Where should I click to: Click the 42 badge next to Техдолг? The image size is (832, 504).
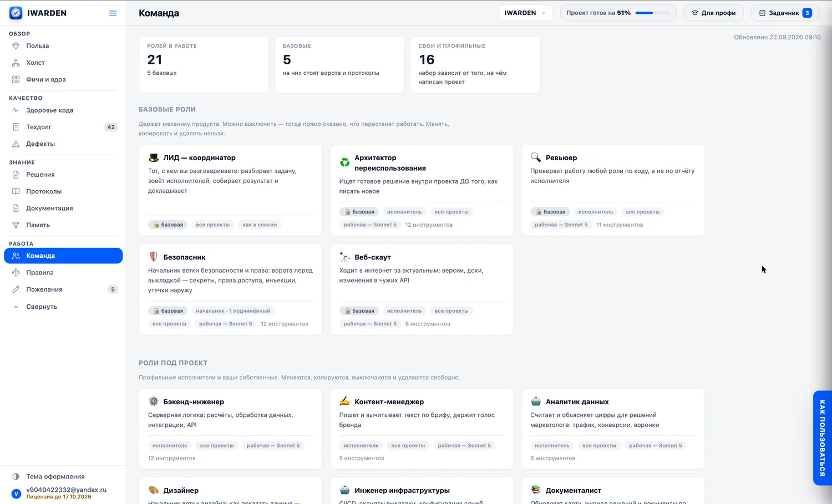tap(111, 127)
